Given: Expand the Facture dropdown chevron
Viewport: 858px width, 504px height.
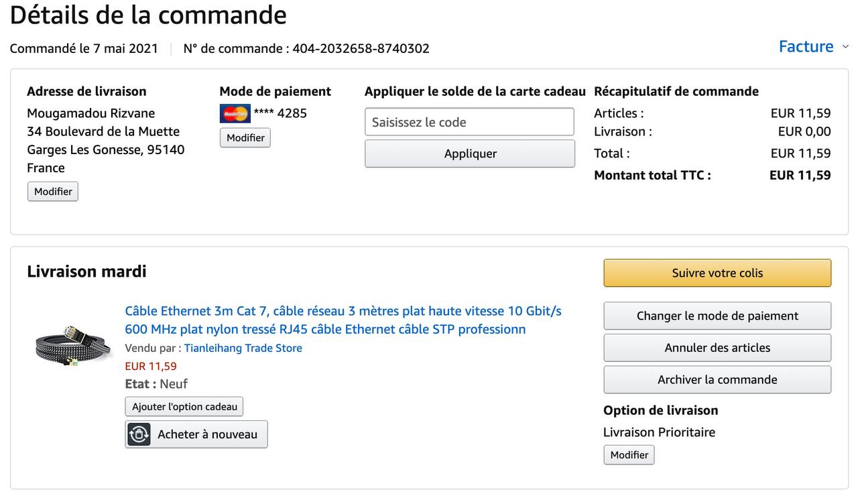Looking at the screenshot, I should [x=846, y=47].
